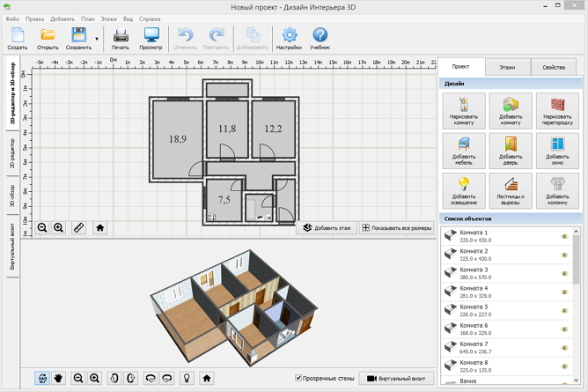Select the hand pan tool in 3D view
The image size is (588, 392).
tap(60, 378)
